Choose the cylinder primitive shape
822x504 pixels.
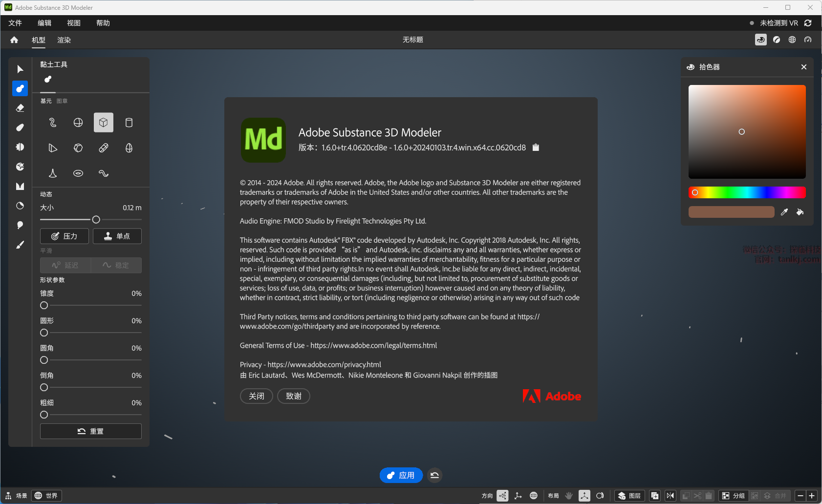point(129,123)
